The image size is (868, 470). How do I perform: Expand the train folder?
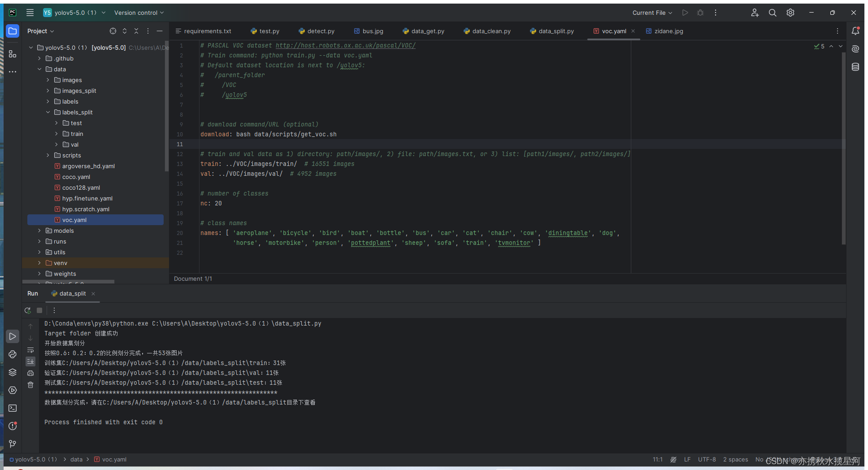pos(56,134)
